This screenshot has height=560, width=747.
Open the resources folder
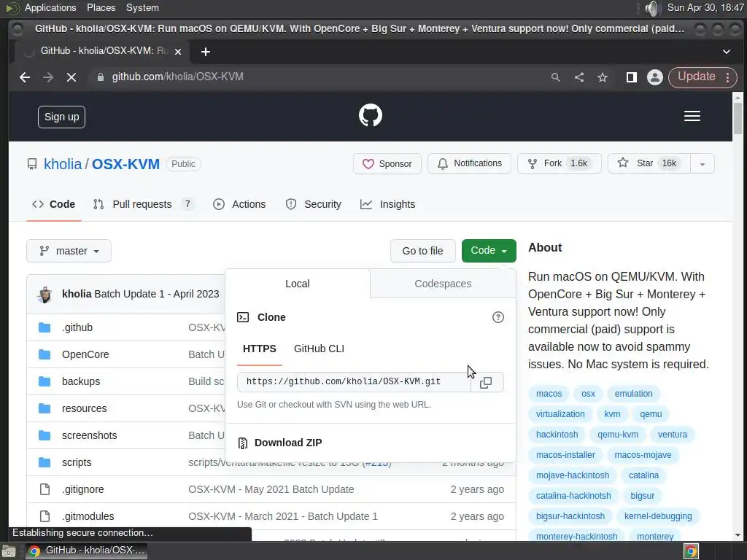(85, 408)
